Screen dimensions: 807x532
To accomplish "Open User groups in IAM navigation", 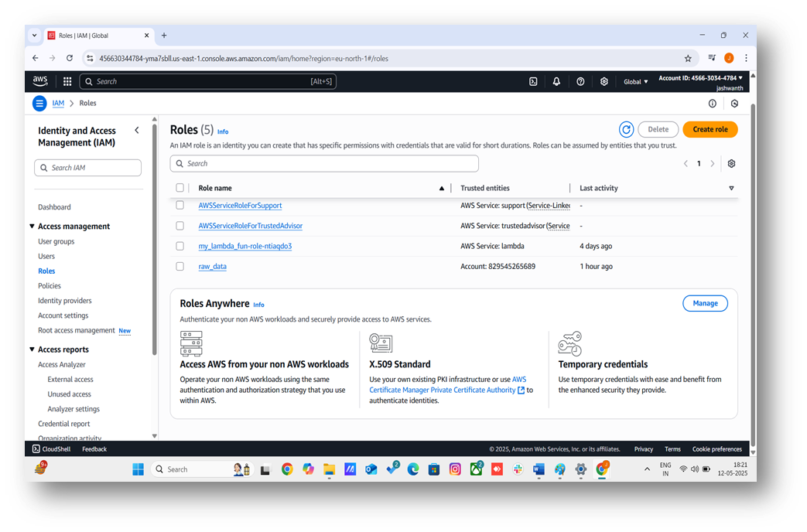I will coord(56,241).
